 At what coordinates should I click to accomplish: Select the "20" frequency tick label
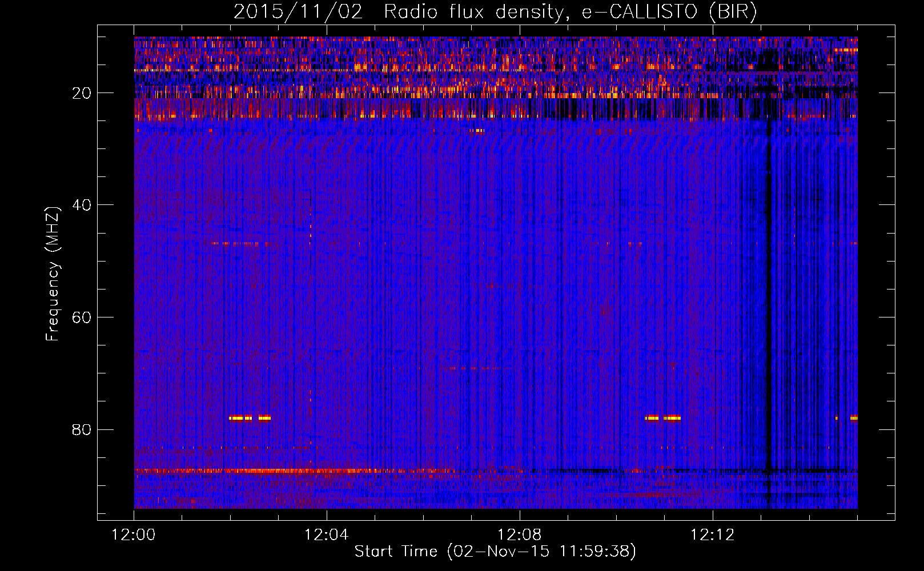pos(82,93)
